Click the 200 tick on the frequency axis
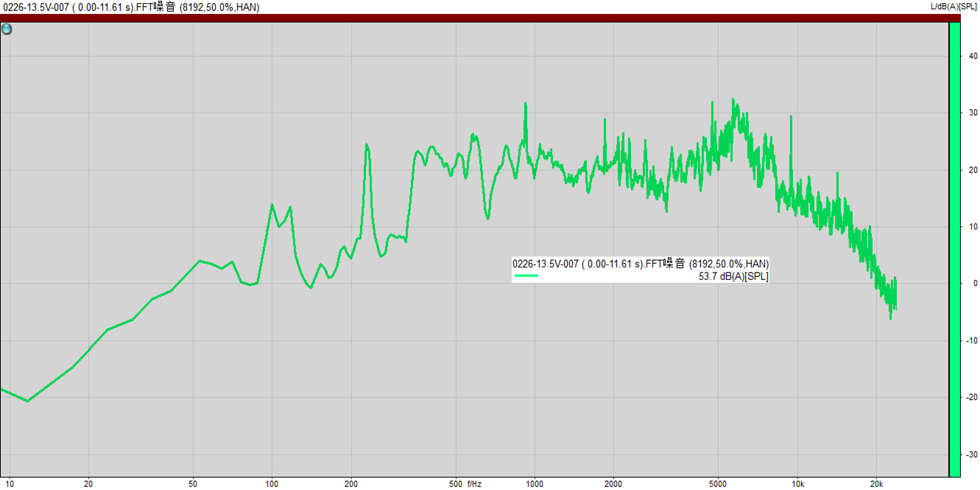 click(x=350, y=484)
